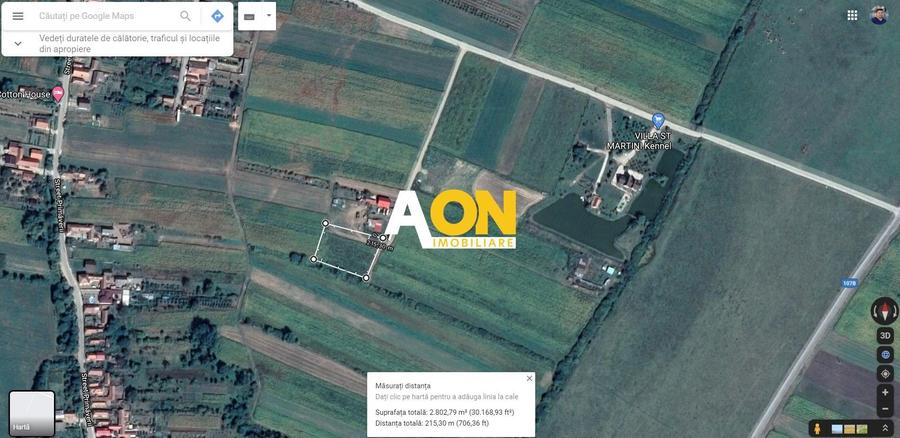The height and width of the screenshot is (438, 900).
Task: Expand the travel times and traffic panel
Action: (x=18, y=43)
